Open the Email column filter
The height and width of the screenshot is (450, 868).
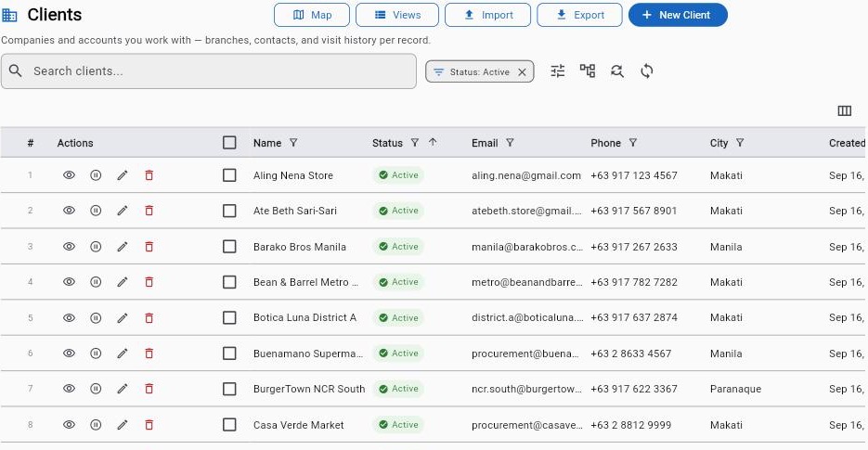(510, 143)
